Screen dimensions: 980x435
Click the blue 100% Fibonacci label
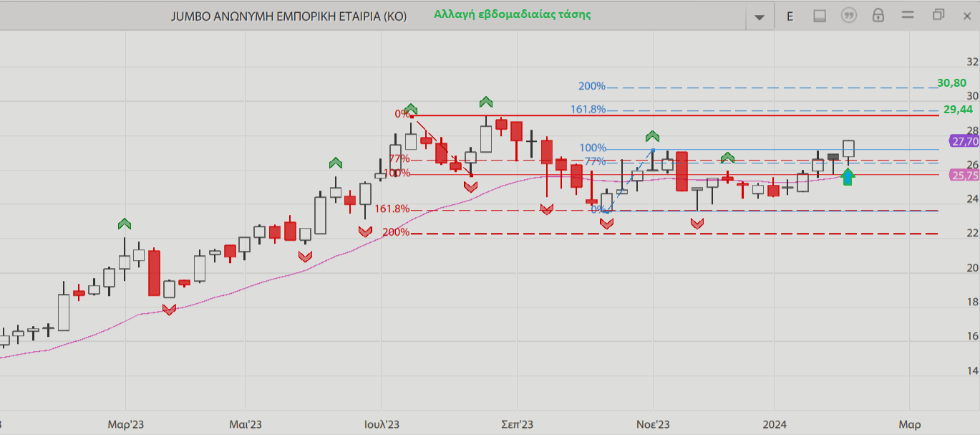[x=593, y=148]
